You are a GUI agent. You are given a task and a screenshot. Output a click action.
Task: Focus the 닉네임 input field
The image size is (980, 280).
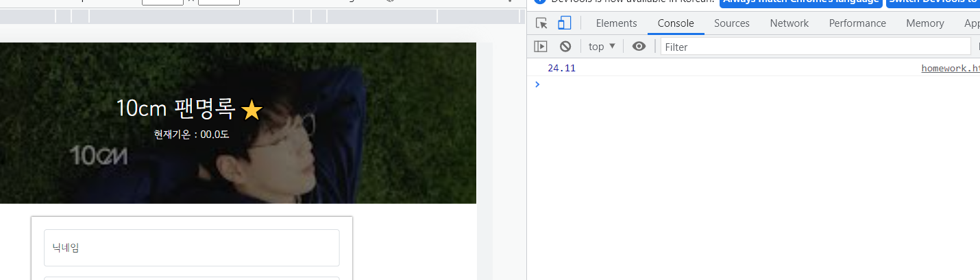tap(192, 248)
